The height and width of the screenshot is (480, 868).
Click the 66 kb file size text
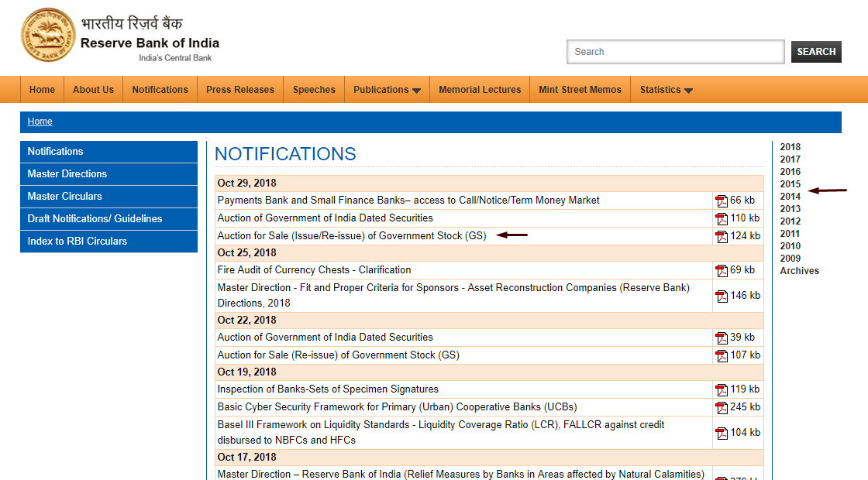(742, 201)
